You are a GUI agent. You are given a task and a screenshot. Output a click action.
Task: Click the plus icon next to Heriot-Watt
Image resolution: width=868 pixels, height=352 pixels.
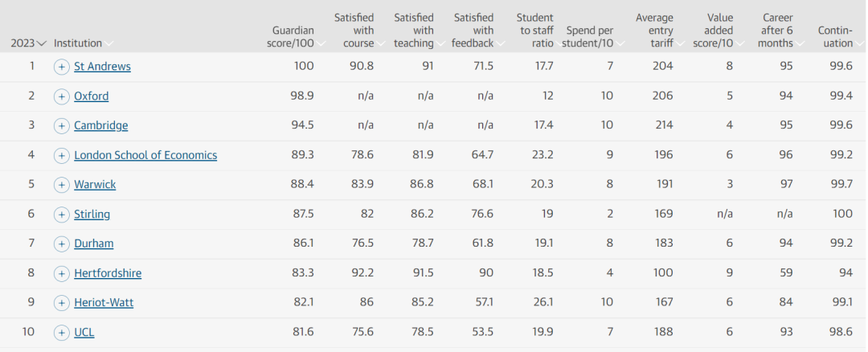click(62, 303)
